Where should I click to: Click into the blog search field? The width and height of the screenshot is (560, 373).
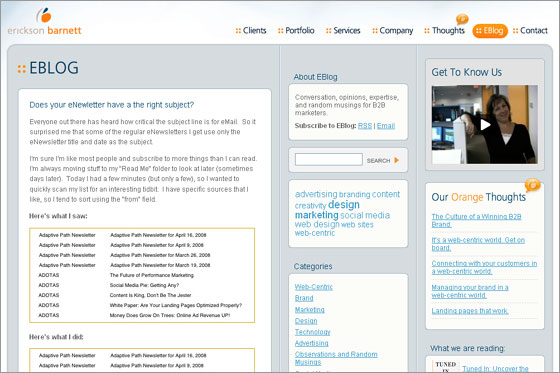pos(329,159)
